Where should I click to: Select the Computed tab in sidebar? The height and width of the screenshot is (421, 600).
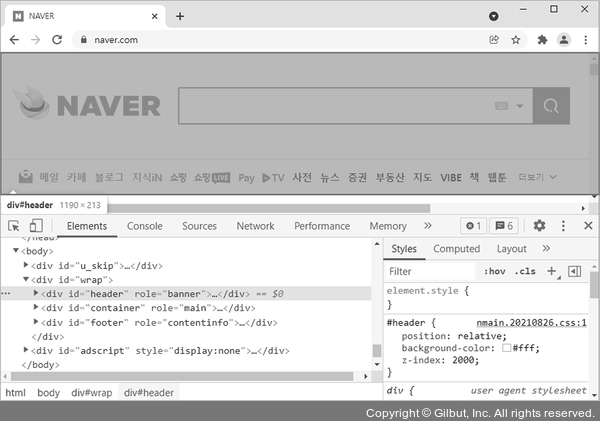457,249
